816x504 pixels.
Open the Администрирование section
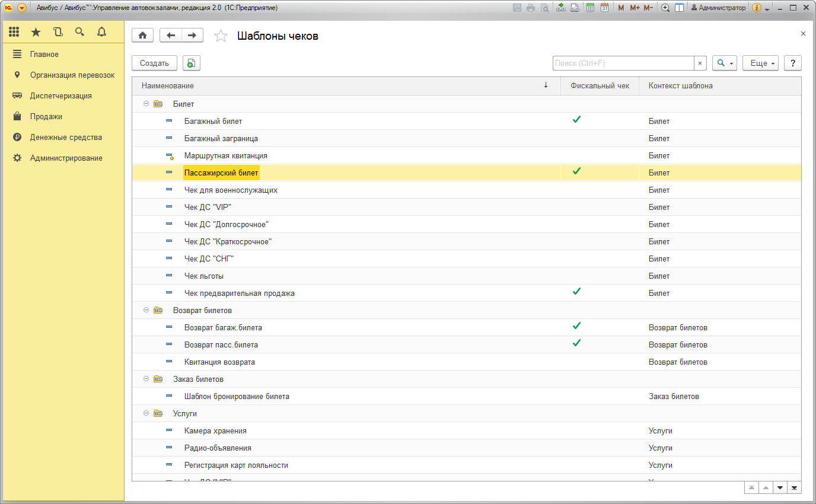click(66, 158)
